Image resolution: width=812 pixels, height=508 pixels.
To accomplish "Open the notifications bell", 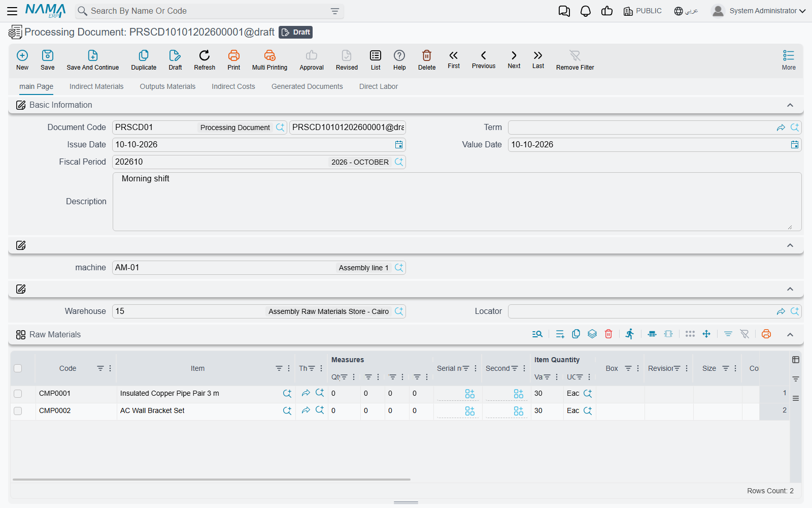I will coord(586,11).
